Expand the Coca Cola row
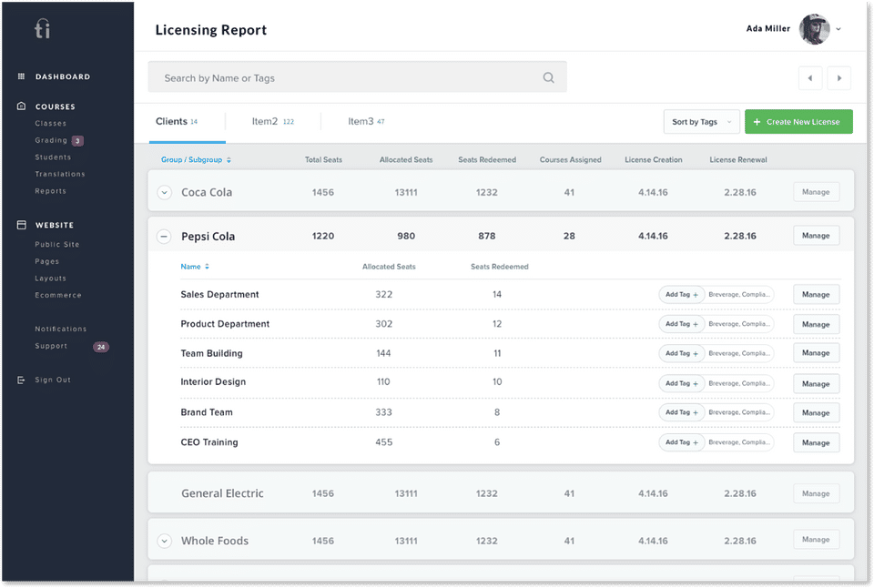This screenshot has width=874, height=588. pyautogui.click(x=164, y=192)
